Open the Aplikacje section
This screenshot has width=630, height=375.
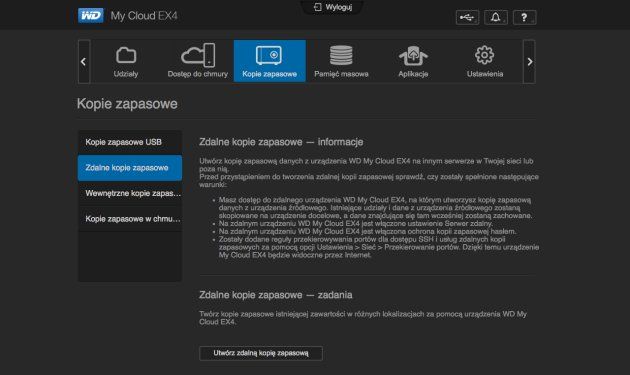coord(413,61)
